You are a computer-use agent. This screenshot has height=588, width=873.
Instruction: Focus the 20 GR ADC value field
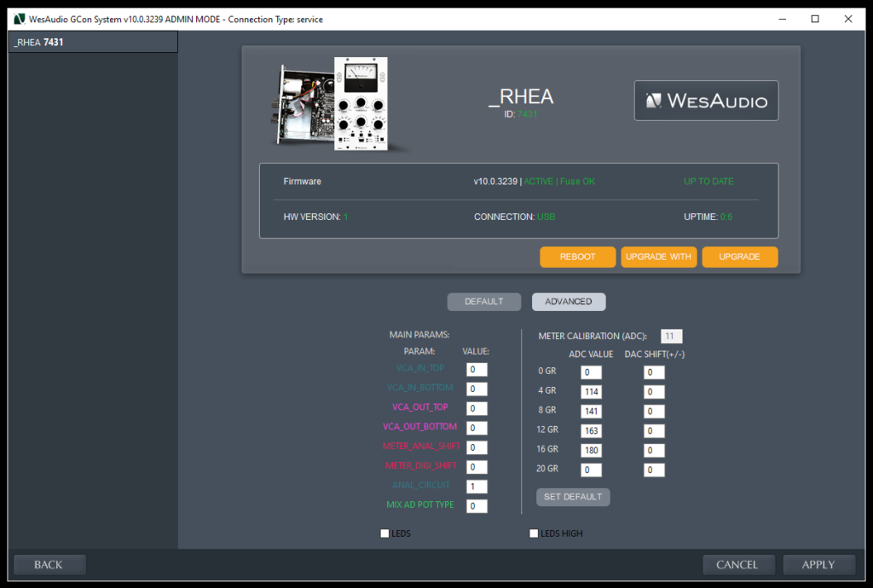coord(591,470)
